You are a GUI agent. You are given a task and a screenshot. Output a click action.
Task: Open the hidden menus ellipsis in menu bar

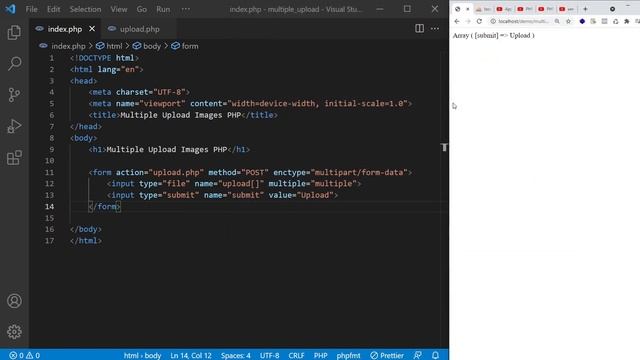pos(186,9)
